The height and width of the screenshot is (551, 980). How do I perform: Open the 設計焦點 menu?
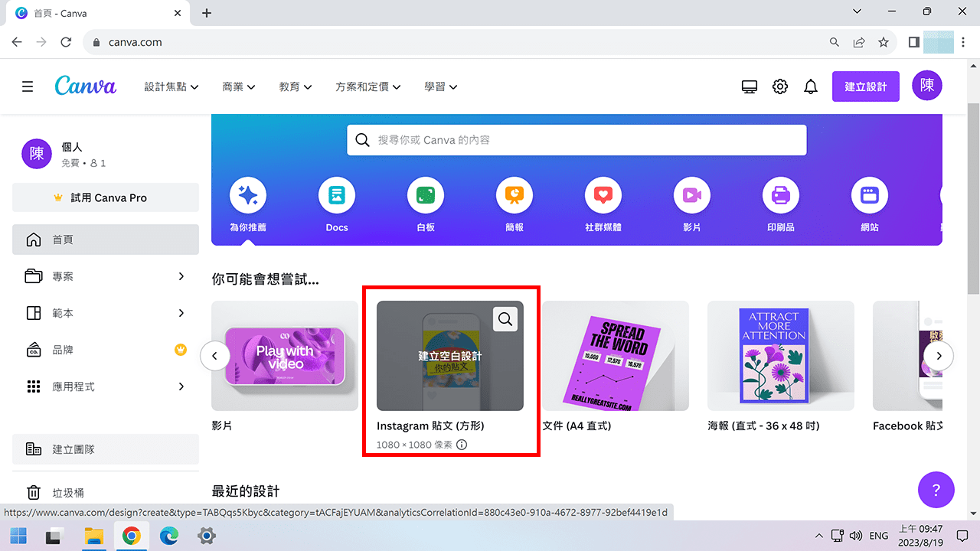coord(171,86)
